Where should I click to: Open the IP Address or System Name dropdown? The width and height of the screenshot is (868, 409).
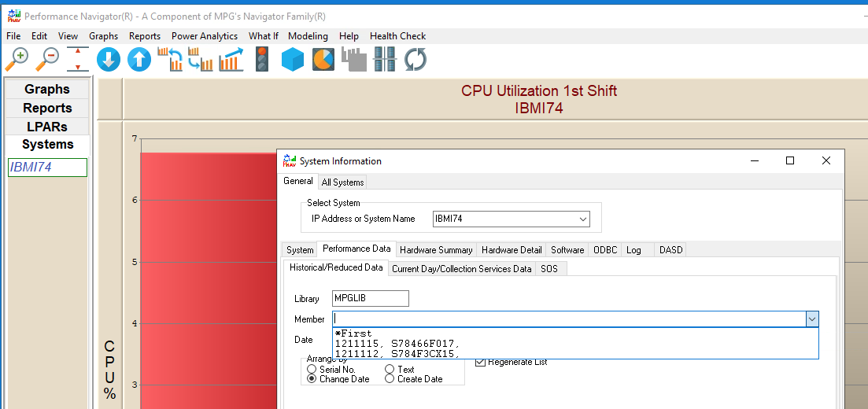(583, 219)
